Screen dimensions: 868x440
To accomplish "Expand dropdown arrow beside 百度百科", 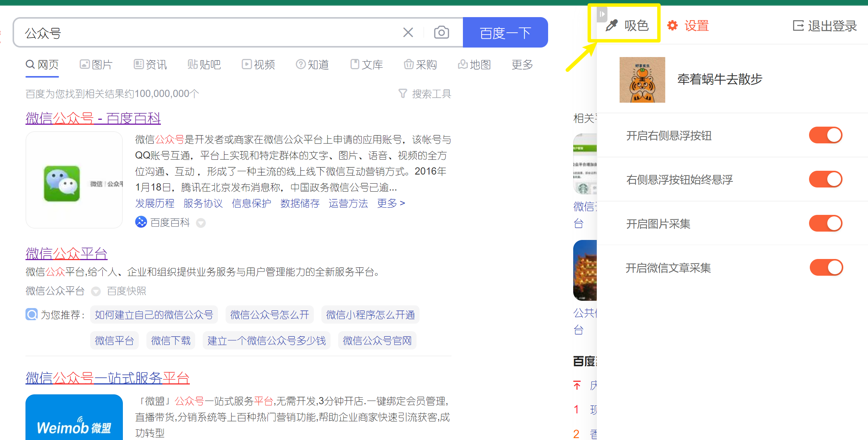I will pyautogui.click(x=201, y=223).
